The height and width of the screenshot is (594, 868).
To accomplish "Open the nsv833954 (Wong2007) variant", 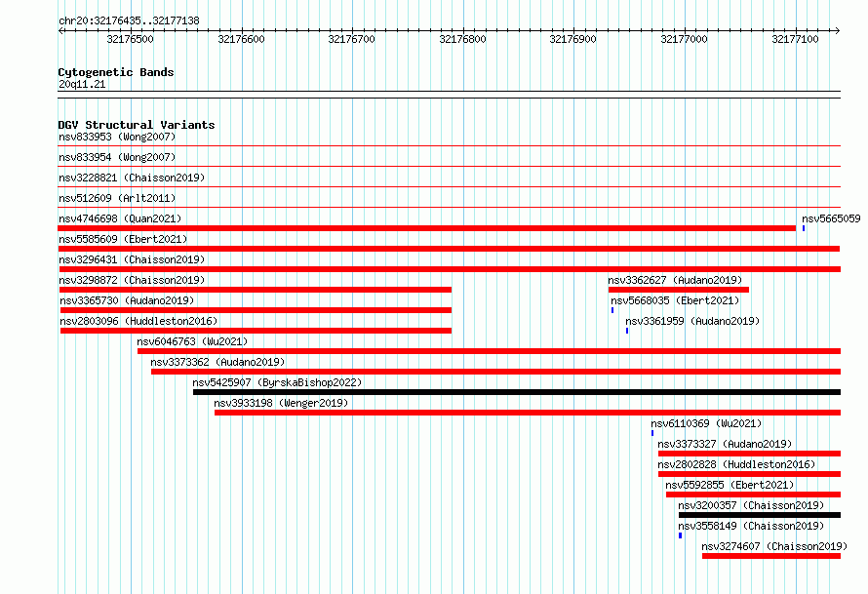I will pos(117,157).
